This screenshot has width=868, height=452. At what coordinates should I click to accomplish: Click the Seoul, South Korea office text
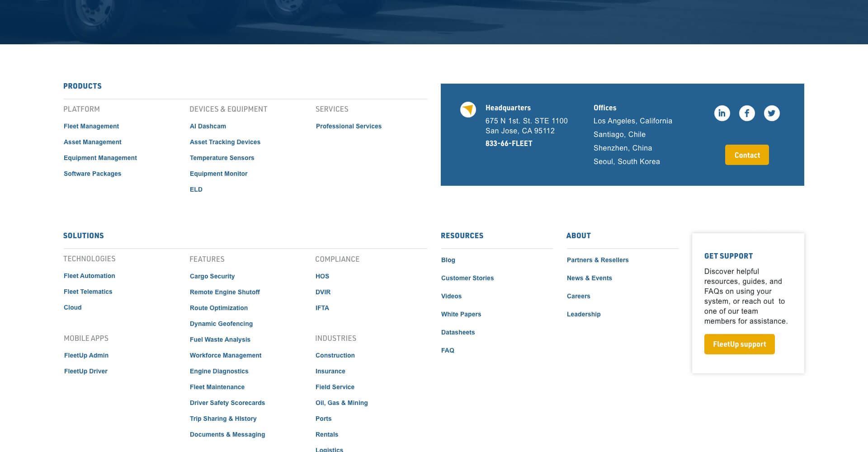(627, 161)
